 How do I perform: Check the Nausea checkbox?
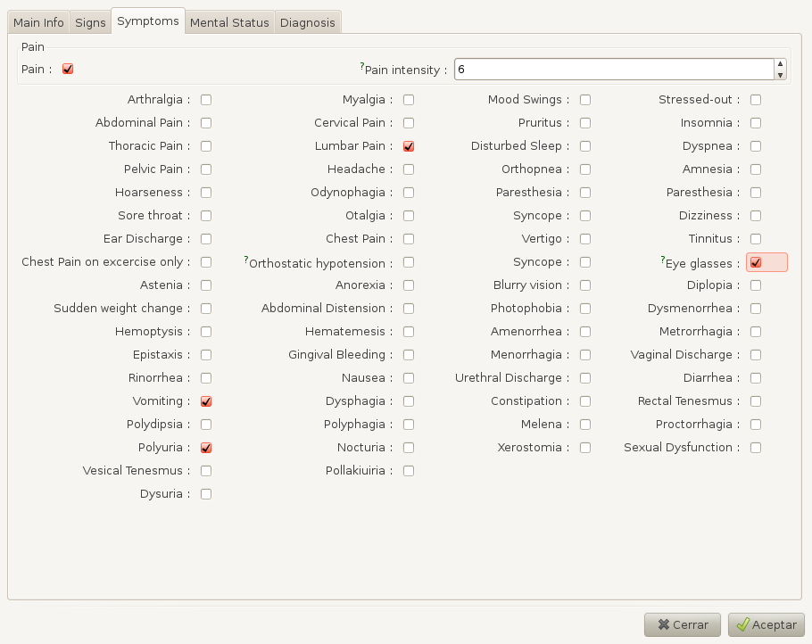tap(409, 378)
